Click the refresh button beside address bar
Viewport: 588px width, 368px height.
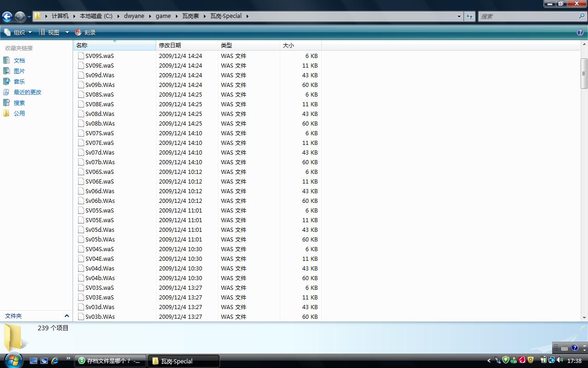[x=469, y=16]
